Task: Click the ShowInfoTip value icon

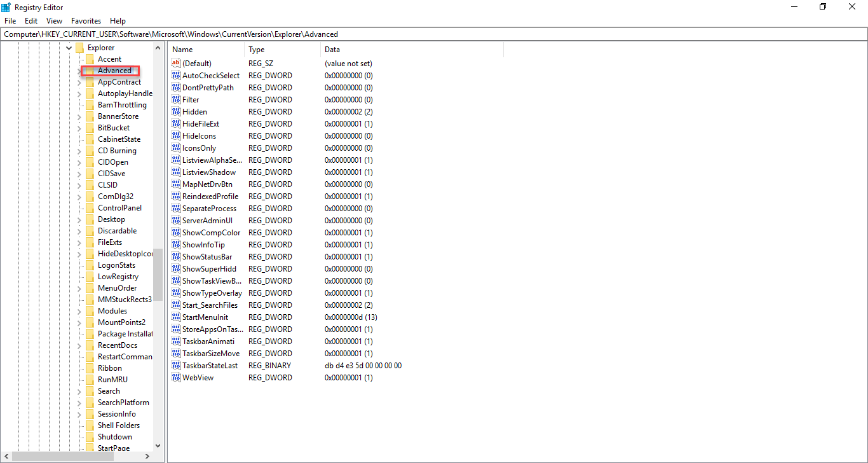Action: click(x=176, y=245)
